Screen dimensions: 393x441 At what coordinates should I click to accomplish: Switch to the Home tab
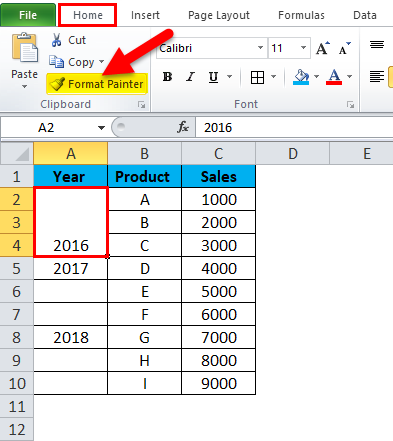click(x=88, y=15)
